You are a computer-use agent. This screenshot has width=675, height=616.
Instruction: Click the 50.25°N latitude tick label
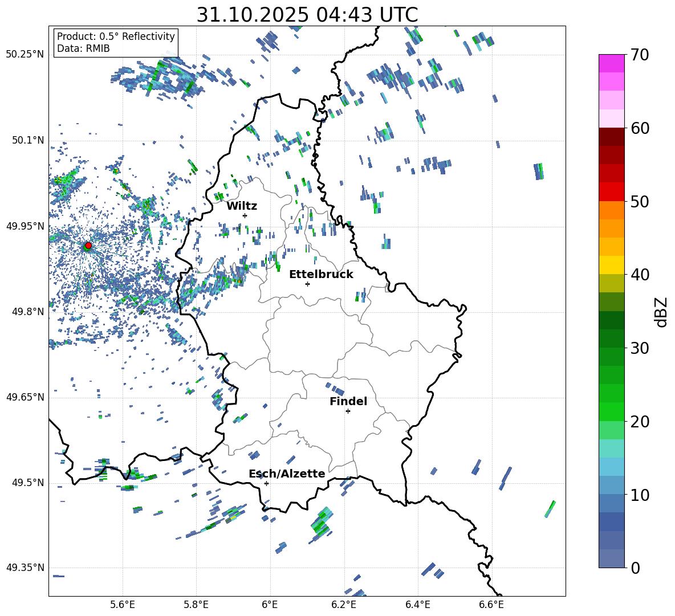tap(25, 55)
